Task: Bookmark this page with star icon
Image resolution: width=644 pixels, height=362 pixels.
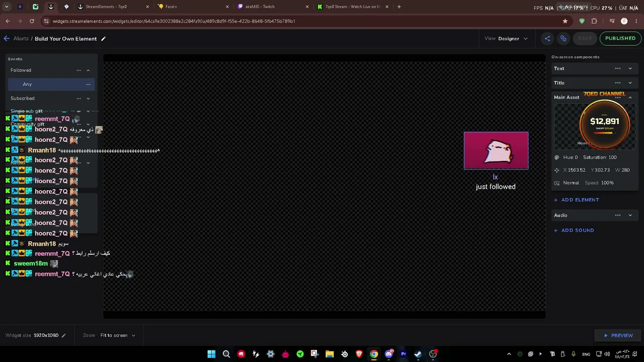Action: (x=565, y=21)
